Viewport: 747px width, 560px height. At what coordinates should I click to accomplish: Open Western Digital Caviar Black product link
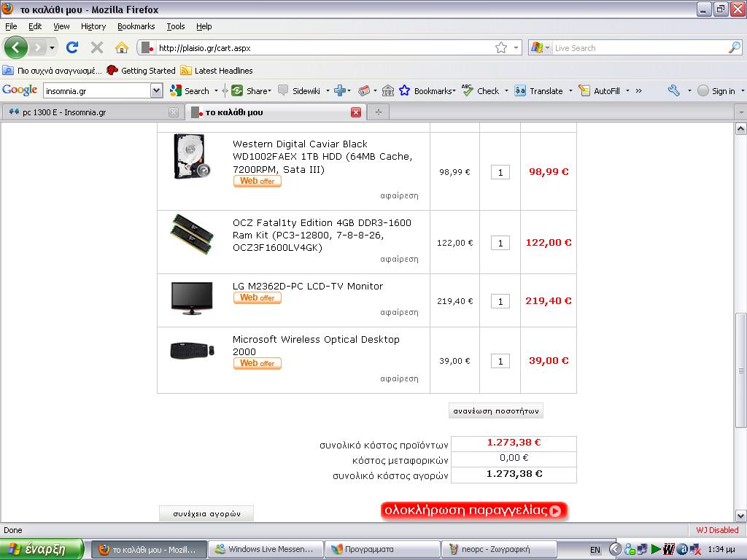tap(322, 157)
